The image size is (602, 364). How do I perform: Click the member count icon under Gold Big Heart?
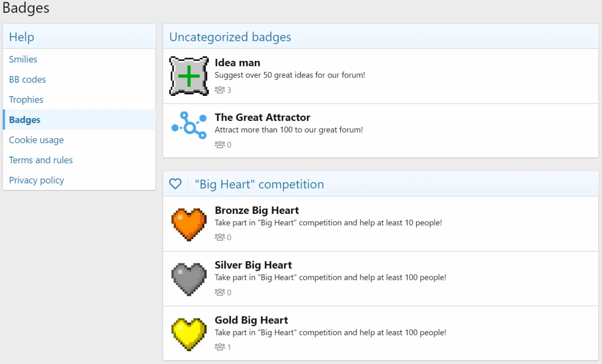click(x=220, y=347)
